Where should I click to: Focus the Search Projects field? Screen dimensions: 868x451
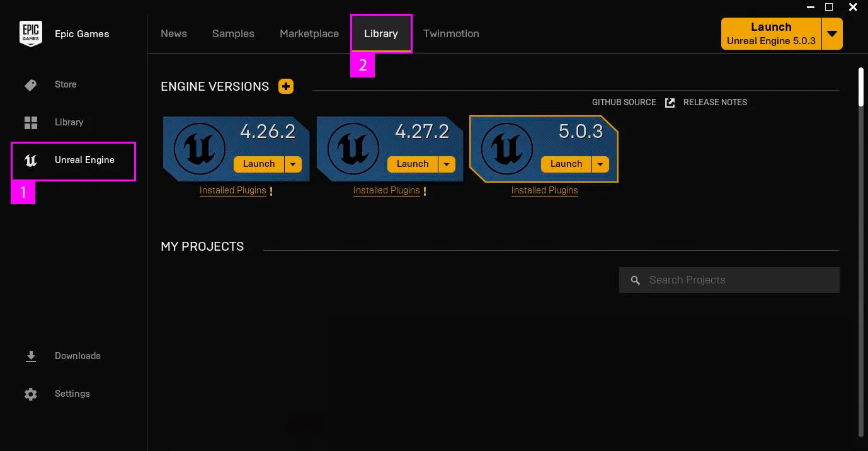point(729,280)
